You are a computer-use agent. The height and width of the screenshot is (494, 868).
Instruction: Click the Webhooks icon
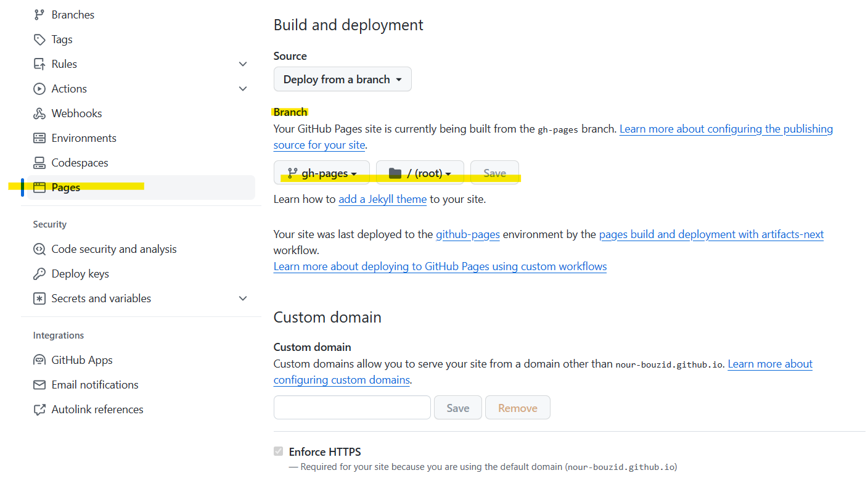39,113
